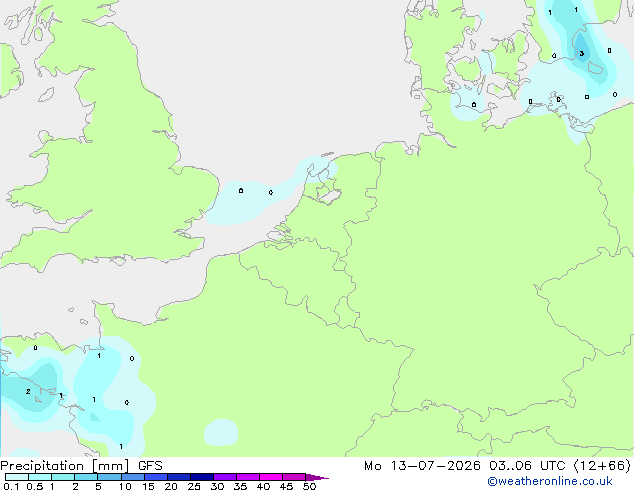This screenshot has height=490, width=634.
Task: Click the '0.5' legend scale label
Action: [34, 486]
